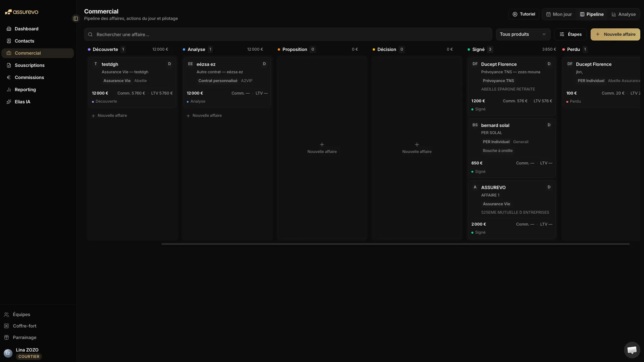Screen dimensions: 644x362
Task: Click the T avatar on testdgh card
Action: click(x=96, y=64)
